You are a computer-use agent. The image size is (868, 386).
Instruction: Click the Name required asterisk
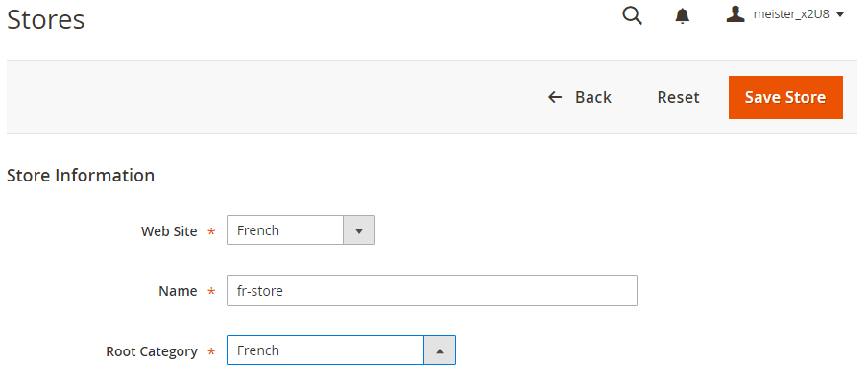point(211,292)
